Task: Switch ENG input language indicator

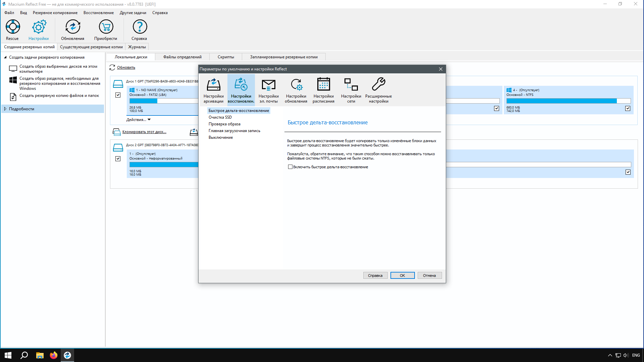Action: [x=636, y=355]
